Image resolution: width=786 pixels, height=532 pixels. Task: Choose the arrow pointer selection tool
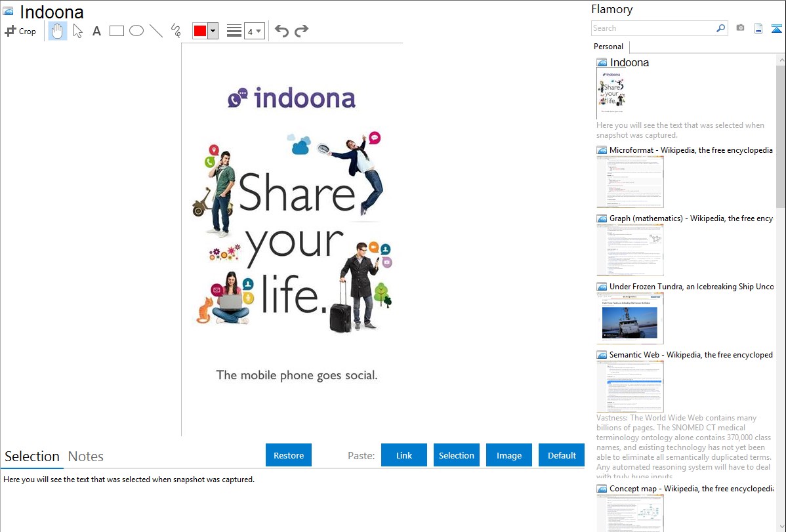(x=77, y=31)
